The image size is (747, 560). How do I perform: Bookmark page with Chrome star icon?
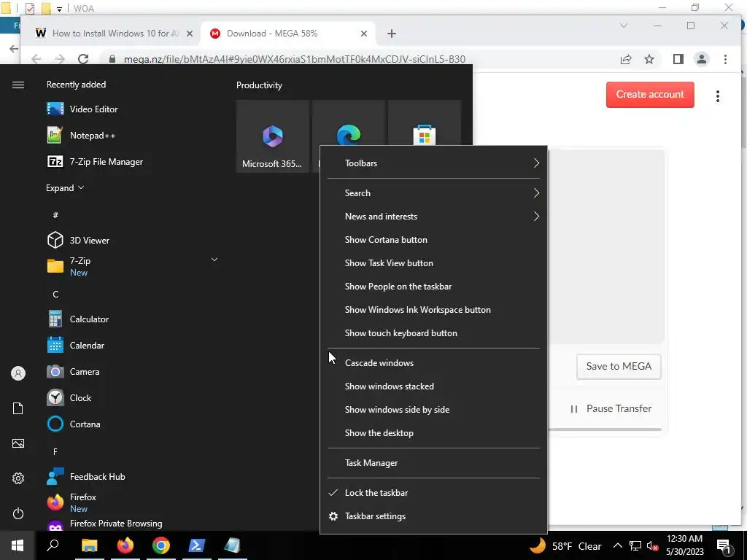[x=649, y=59]
